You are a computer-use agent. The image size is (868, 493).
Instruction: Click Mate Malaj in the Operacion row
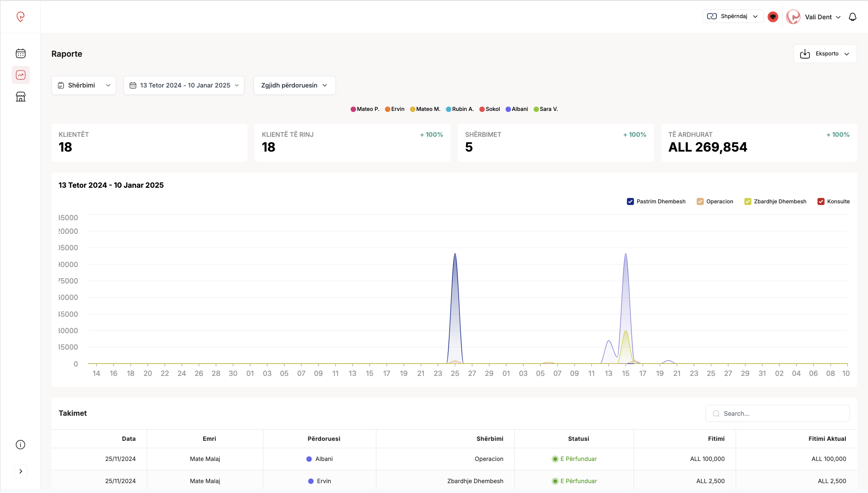click(205, 459)
